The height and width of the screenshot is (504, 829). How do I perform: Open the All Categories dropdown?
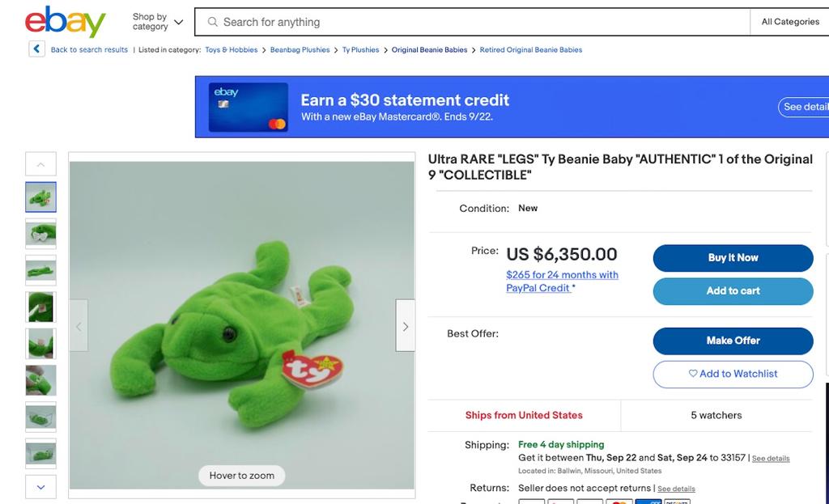790,22
